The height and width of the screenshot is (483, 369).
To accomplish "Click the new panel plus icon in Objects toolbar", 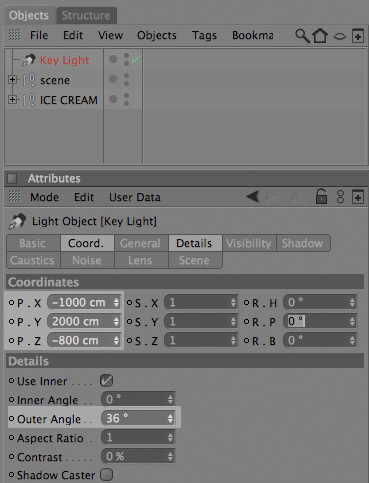I will pos(358,36).
